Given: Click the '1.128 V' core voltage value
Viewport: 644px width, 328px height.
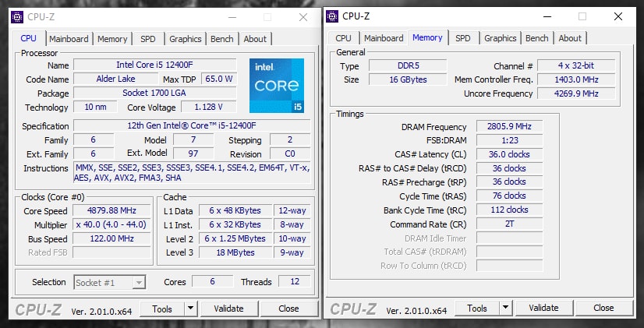Looking at the screenshot, I should tap(209, 108).
